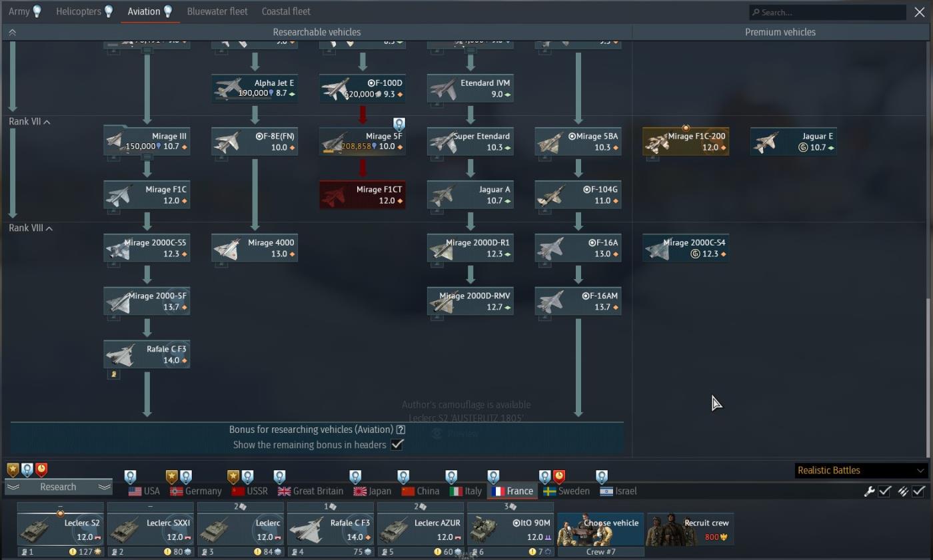This screenshot has width=933, height=560.
Task: Switch nation to Sweden
Action: click(x=566, y=491)
